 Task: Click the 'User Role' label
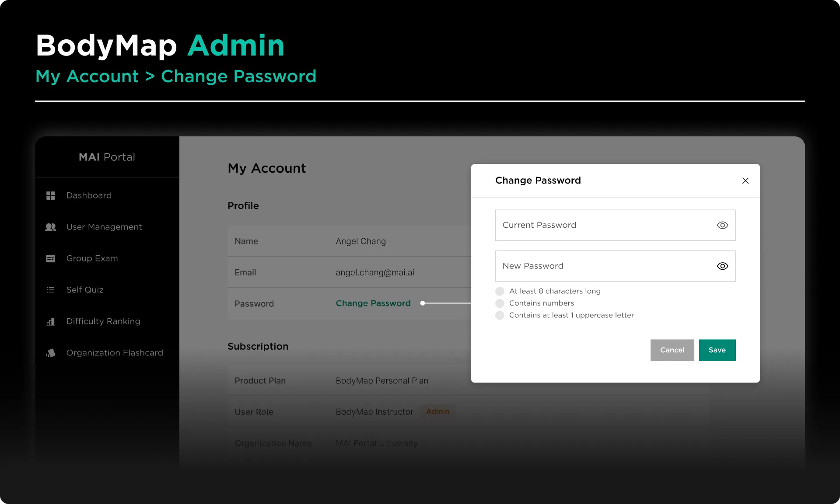click(254, 412)
